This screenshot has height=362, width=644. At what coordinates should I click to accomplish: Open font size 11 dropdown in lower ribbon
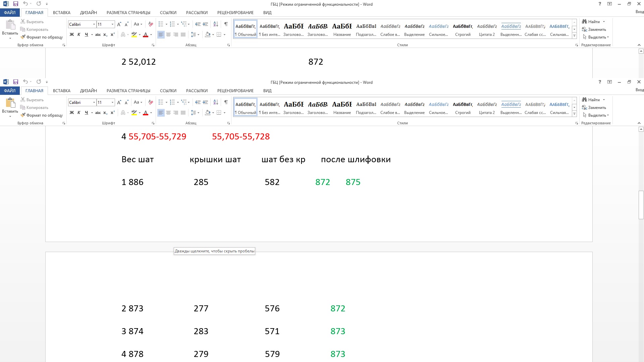(112, 102)
